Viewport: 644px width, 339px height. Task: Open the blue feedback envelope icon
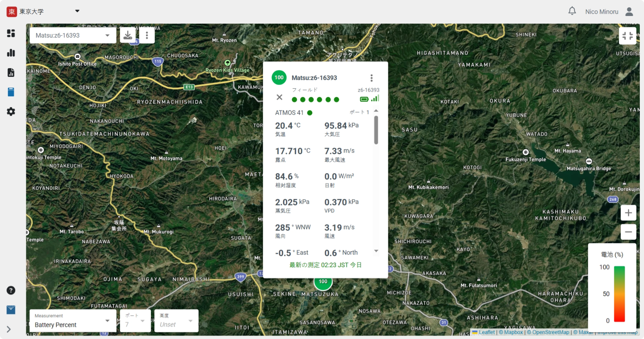(11, 310)
